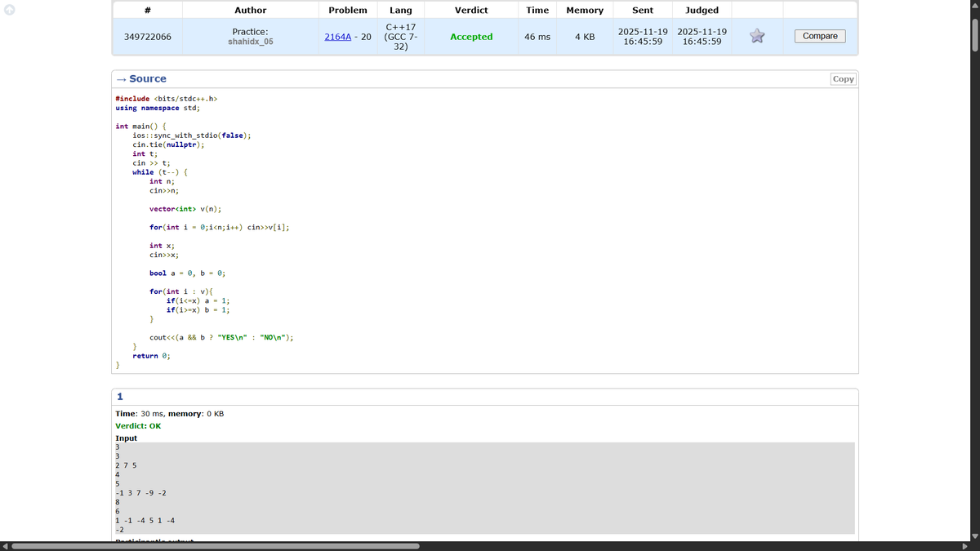The image size is (980, 551).
Task: Click the horizontal scrollbar right arrow
Action: (963, 546)
